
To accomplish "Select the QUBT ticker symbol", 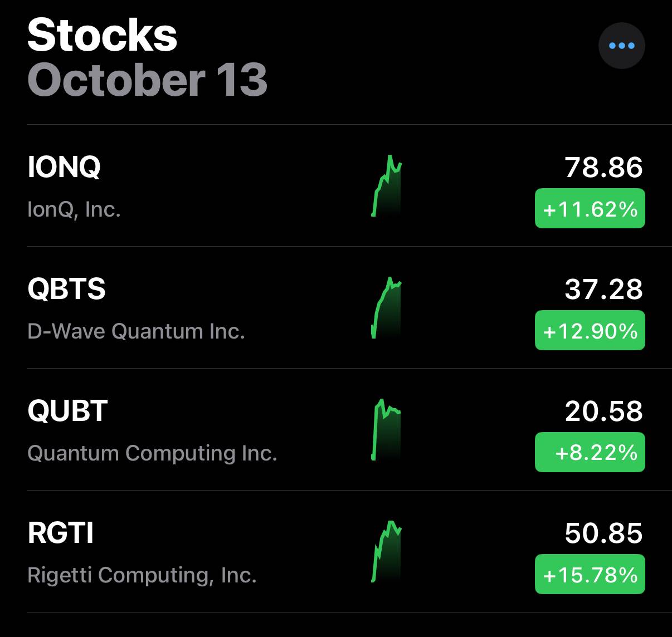I will pyautogui.click(x=67, y=410).
